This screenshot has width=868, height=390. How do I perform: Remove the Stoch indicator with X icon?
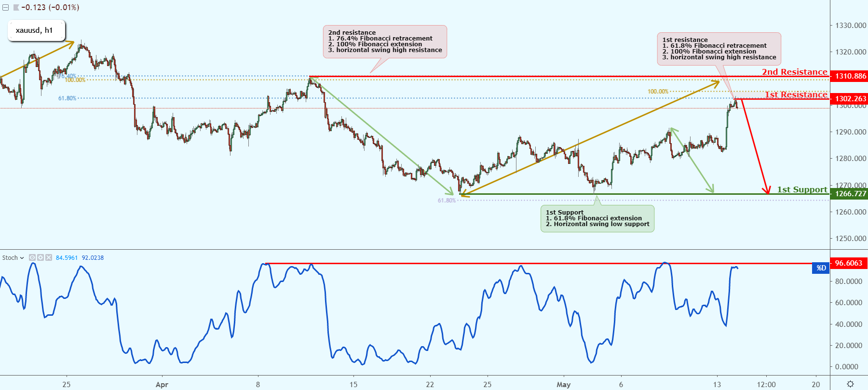click(48, 258)
